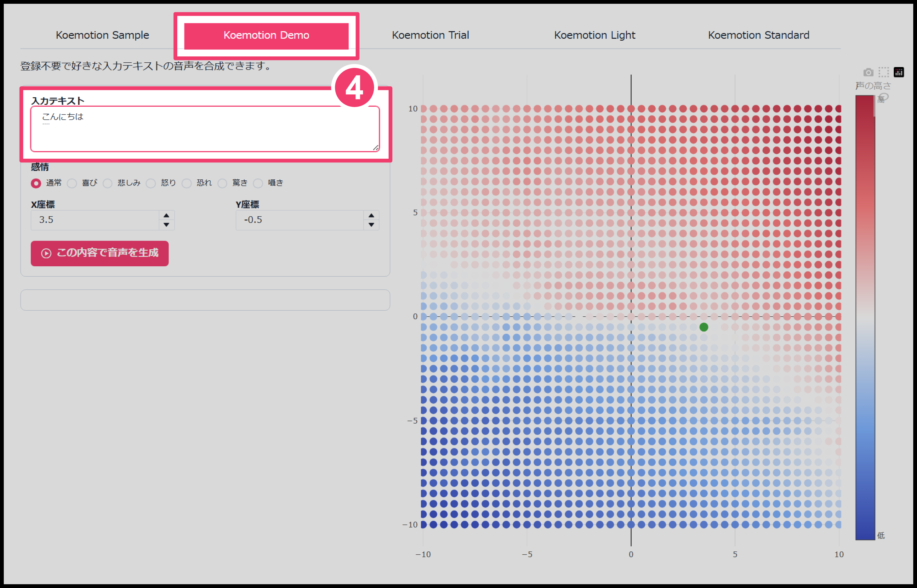Click the 入力テキスト field label
The height and width of the screenshot is (588, 917).
[58, 101]
